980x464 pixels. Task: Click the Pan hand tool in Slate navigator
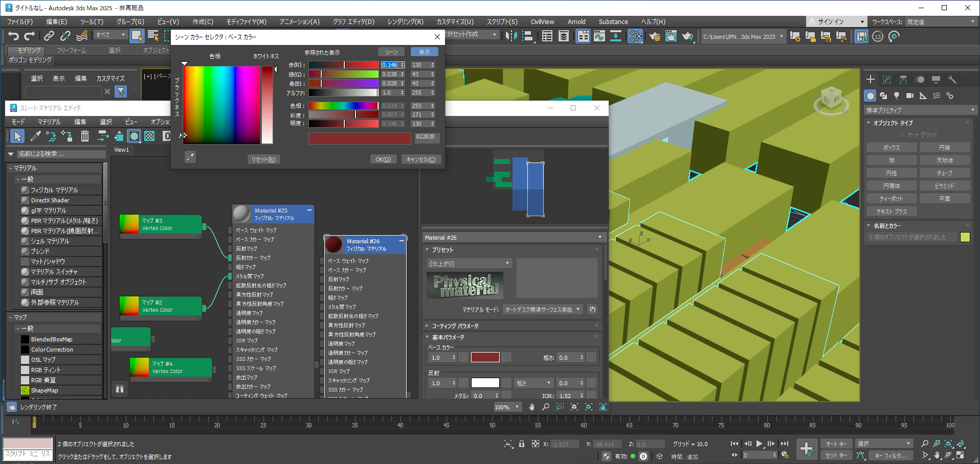point(531,407)
